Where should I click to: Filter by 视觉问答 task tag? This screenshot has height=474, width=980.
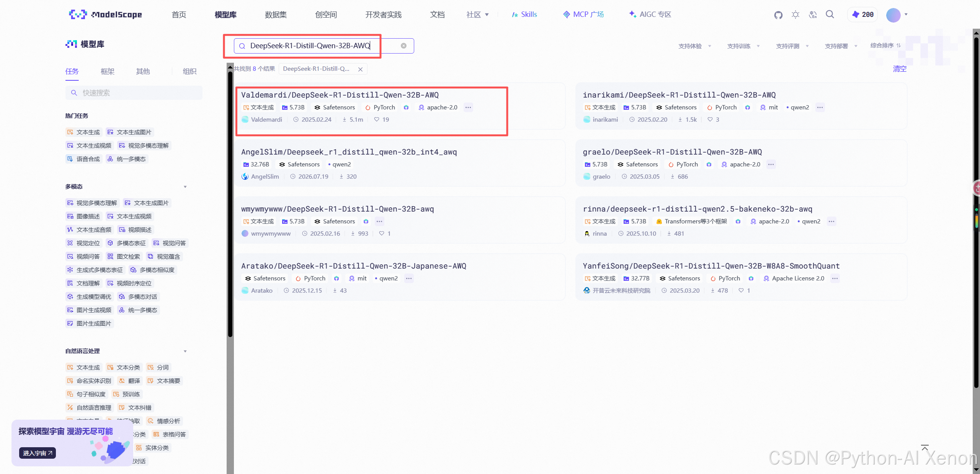tap(170, 243)
